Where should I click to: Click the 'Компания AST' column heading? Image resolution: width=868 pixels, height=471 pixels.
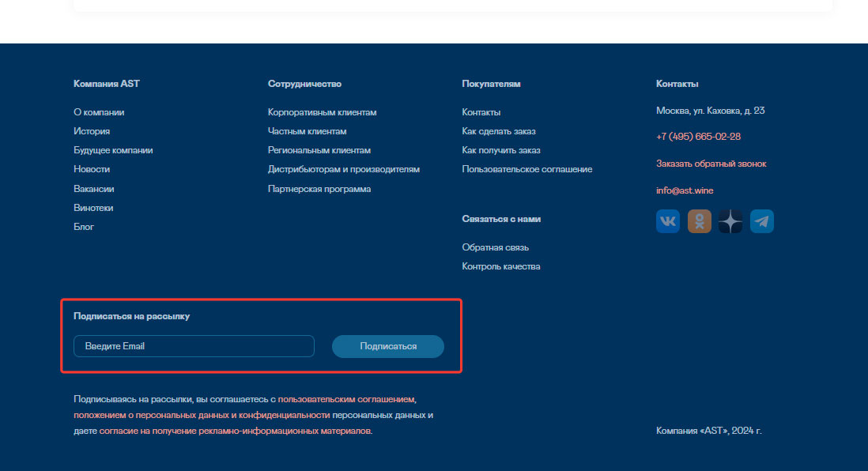(x=106, y=84)
